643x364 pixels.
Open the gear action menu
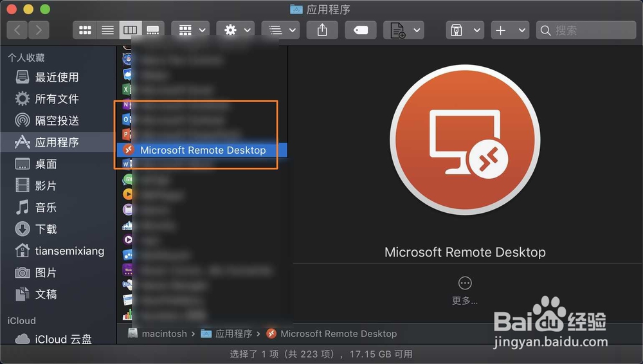pos(236,30)
